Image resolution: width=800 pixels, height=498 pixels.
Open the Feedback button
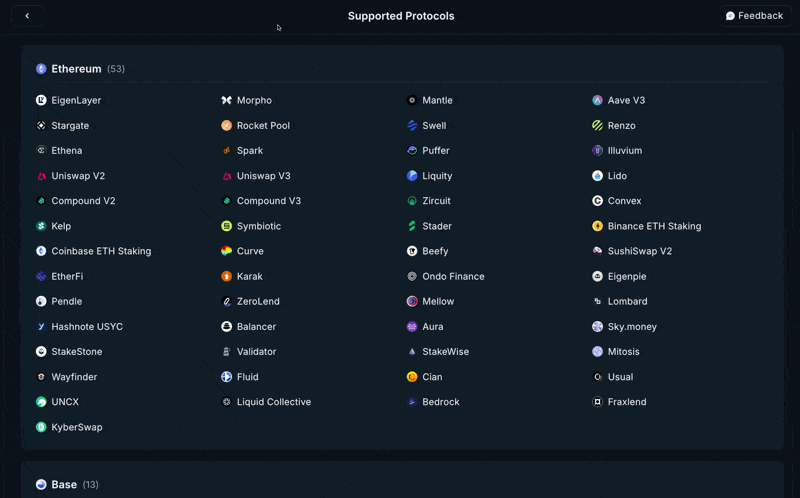point(755,16)
